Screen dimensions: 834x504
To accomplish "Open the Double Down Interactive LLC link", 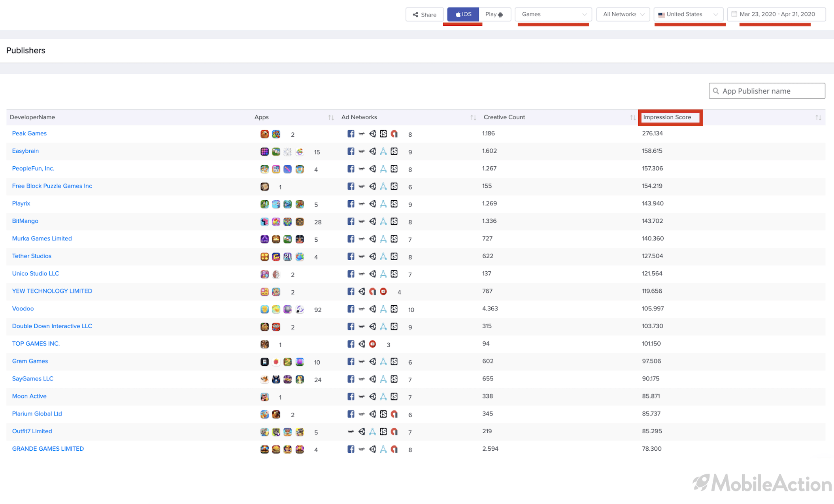I will (x=52, y=326).
